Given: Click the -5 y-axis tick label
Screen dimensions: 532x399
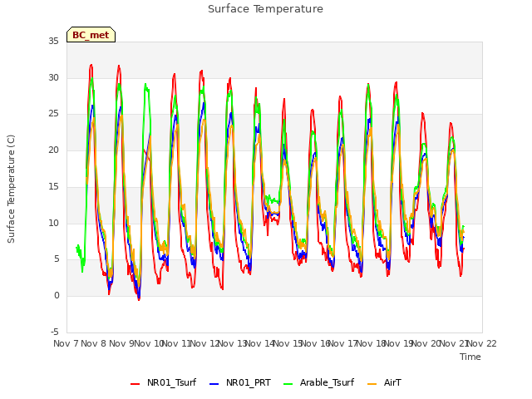Looking at the screenshot, I should point(55,332).
